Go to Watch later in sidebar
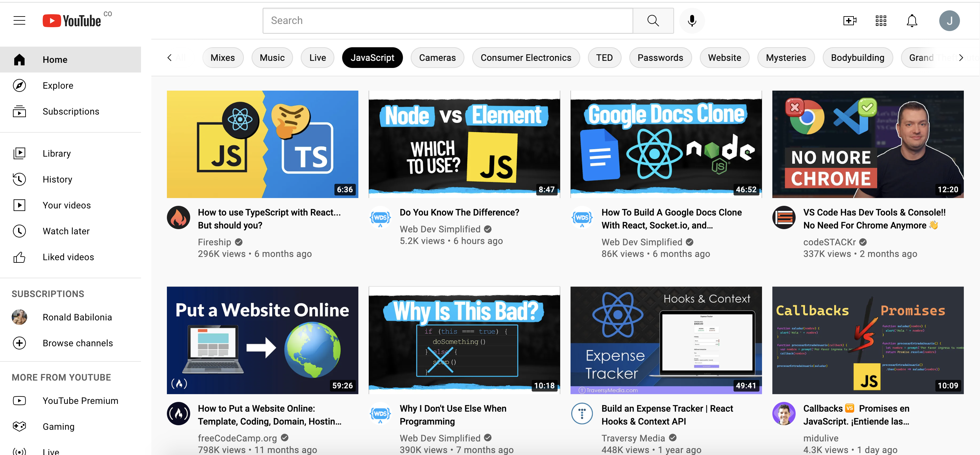 click(66, 231)
